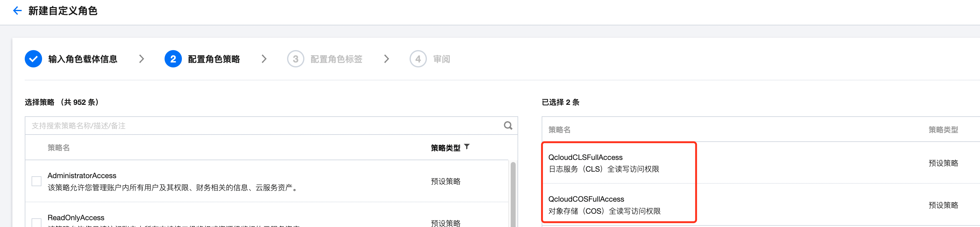Click chevron after 输入角色载体信息 step
Screen dimensions: 980x227
pos(141,59)
